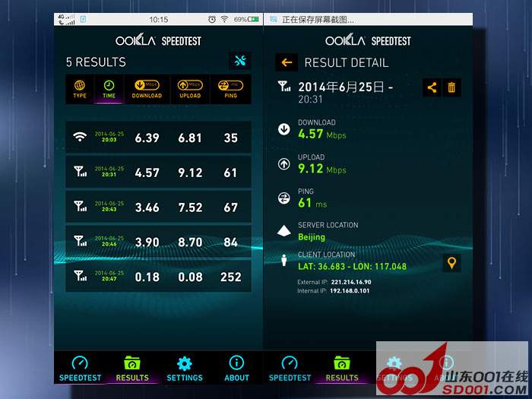Delete this result with trash icon
The width and height of the screenshot is (532, 399).
pos(451,87)
